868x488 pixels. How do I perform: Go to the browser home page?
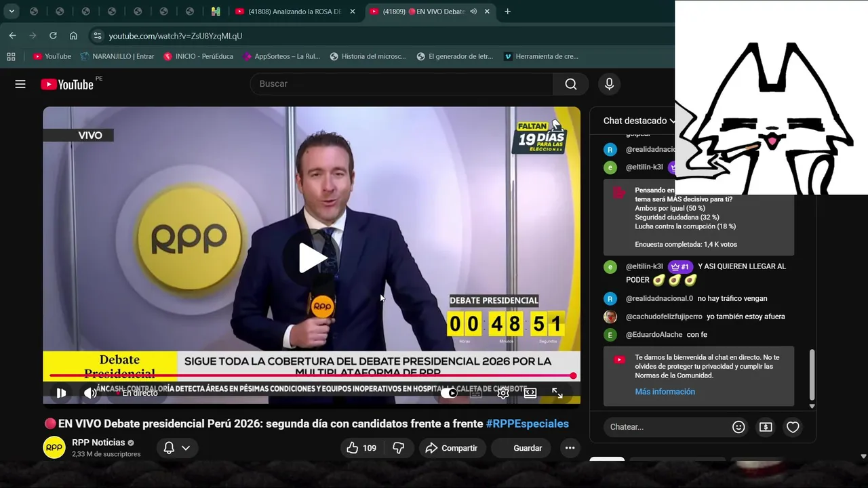73,36
